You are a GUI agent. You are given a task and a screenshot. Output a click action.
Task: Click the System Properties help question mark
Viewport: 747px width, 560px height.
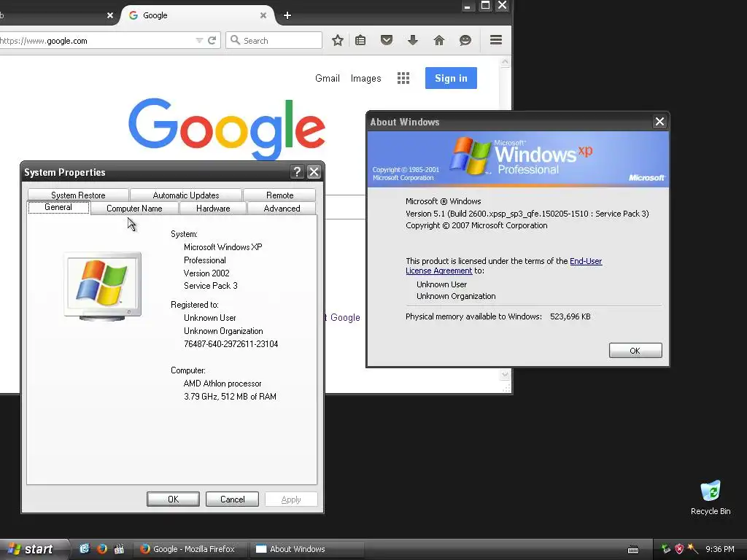(298, 172)
